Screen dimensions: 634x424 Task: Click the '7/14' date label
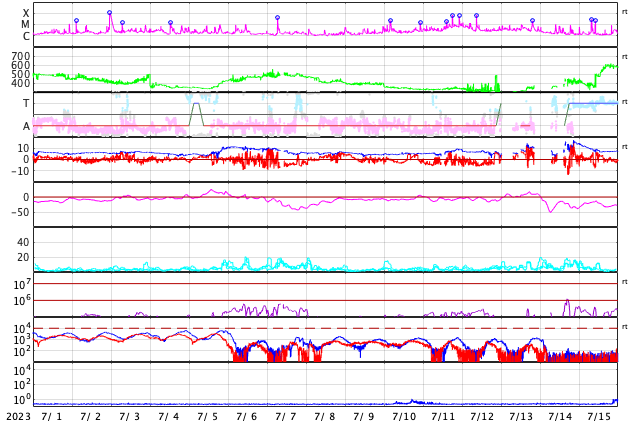pos(560,417)
